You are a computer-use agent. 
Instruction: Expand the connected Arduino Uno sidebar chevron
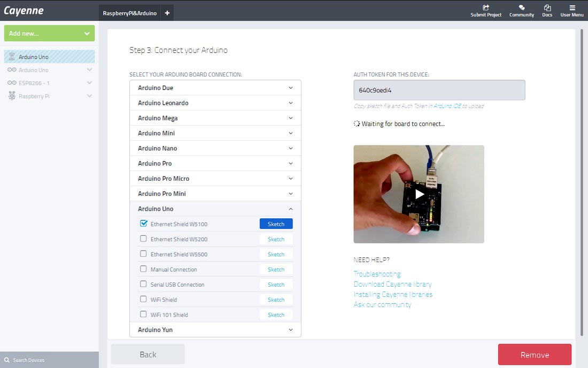[x=89, y=70]
